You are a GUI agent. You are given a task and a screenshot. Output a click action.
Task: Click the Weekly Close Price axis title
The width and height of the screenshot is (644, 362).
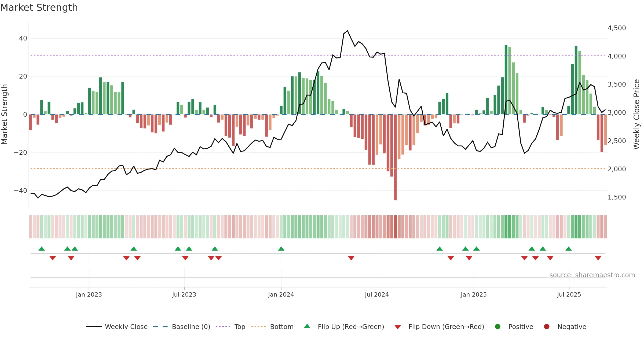pos(636,114)
